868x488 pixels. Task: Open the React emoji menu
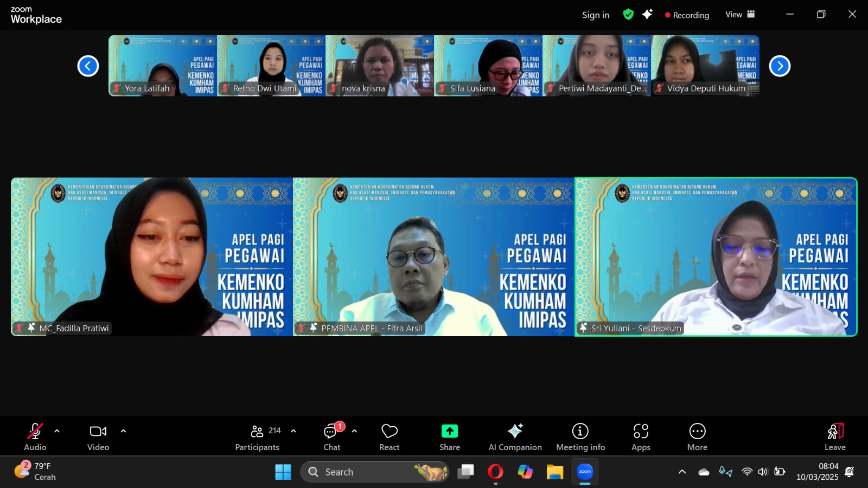pos(389,437)
